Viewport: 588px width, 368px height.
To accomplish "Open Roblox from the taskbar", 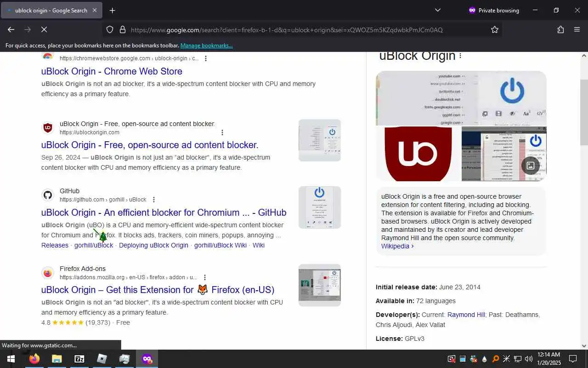I will (x=102, y=359).
